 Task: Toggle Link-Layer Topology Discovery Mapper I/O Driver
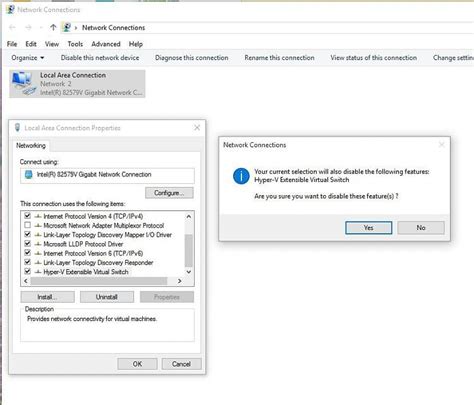pos(27,234)
